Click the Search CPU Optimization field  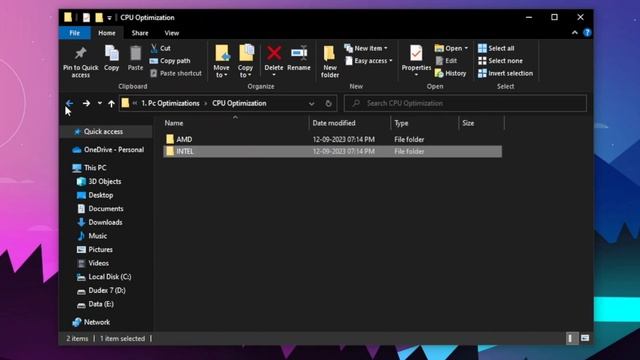[465, 103]
